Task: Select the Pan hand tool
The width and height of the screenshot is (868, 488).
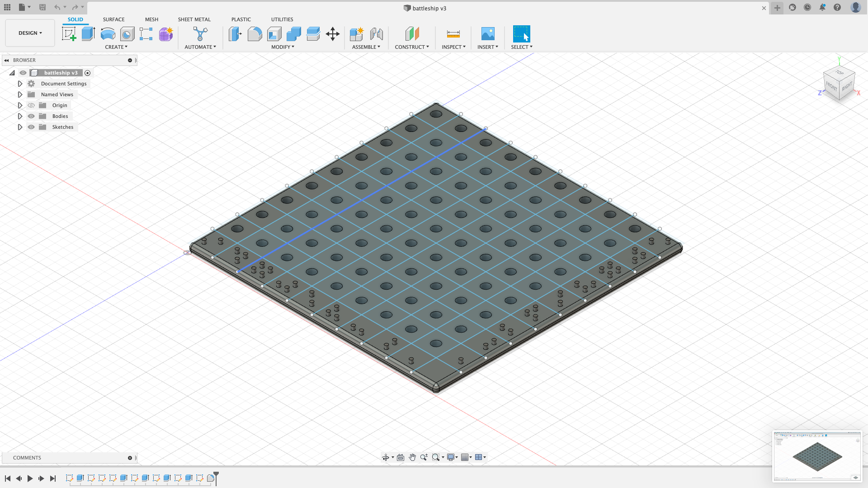Action: [x=412, y=457]
